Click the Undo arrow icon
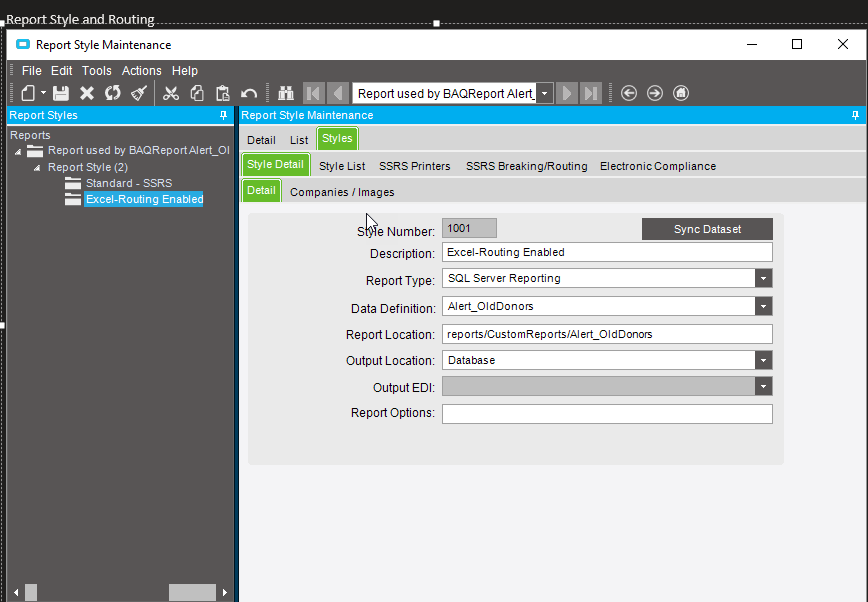868x602 pixels. click(x=249, y=93)
